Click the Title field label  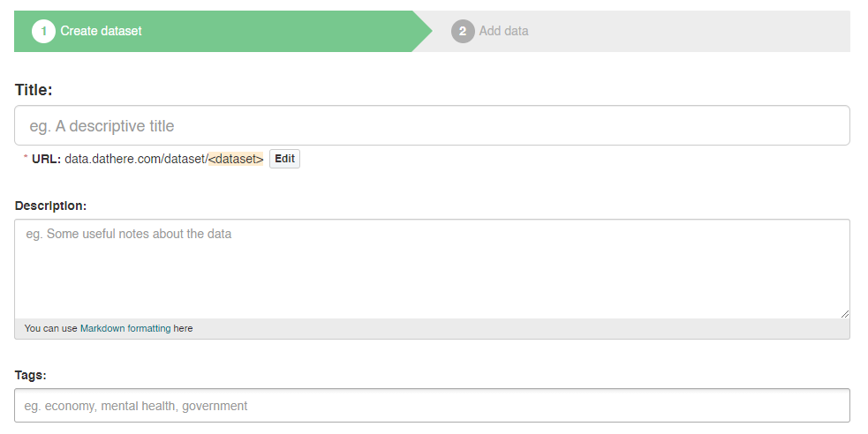[x=34, y=90]
